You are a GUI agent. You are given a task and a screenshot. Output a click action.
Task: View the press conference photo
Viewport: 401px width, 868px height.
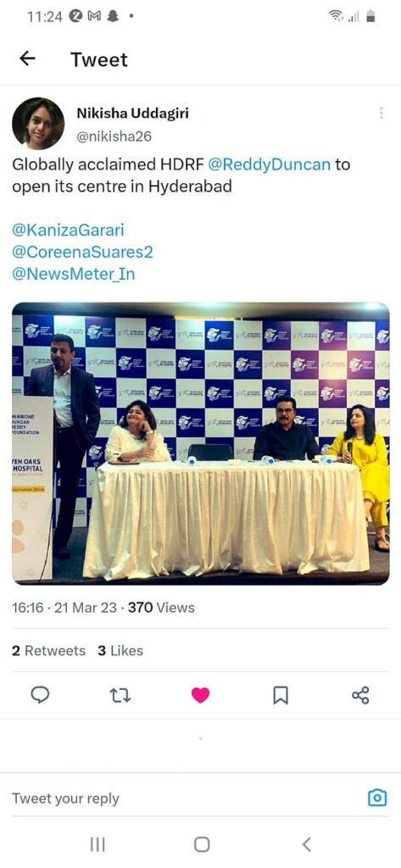200,443
